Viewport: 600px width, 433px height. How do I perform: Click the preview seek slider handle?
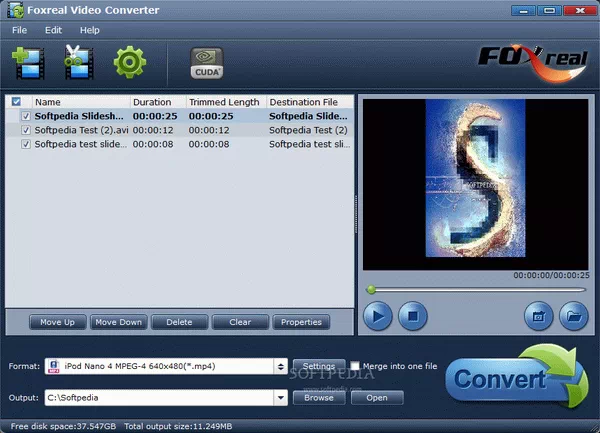371,290
